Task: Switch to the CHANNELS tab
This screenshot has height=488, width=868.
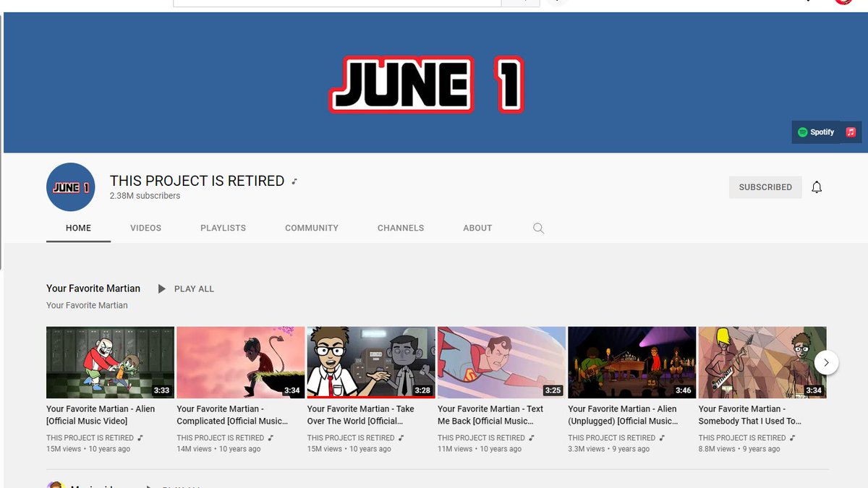Action: click(x=401, y=228)
